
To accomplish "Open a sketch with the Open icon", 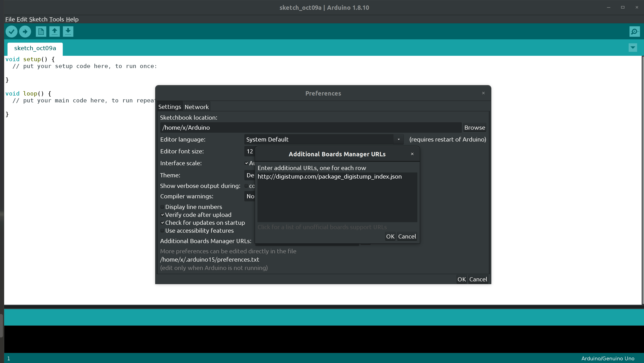I will point(54,31).
